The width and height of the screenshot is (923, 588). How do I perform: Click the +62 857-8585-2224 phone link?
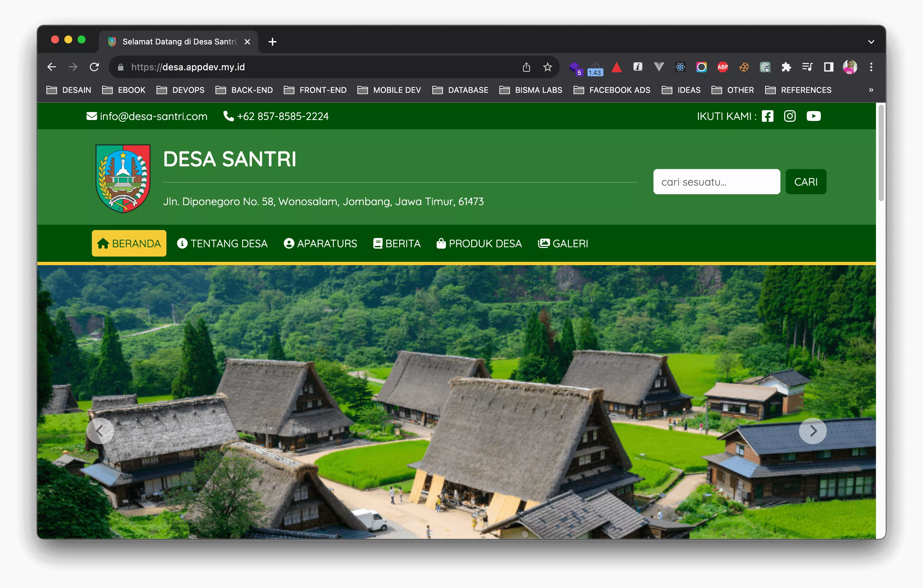(x=276, y=116)
